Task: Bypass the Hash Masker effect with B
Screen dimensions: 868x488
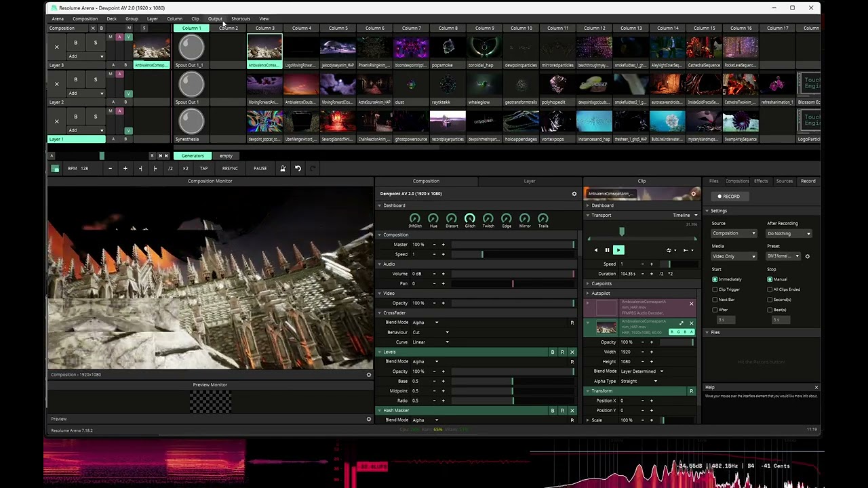Action: (x=552, y=410)
